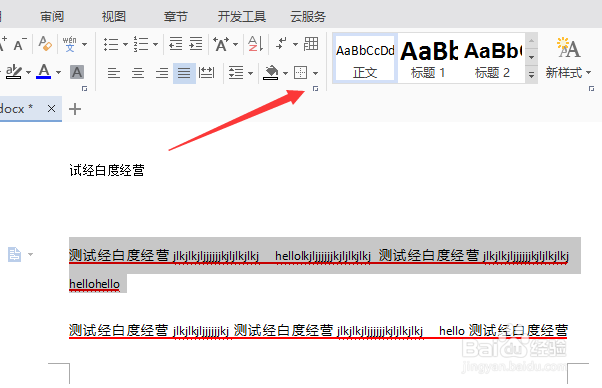Screen dimensions: 602x388
Task: Click the line spacing icon
Action: pyautogui.click(x=236, y=73)
